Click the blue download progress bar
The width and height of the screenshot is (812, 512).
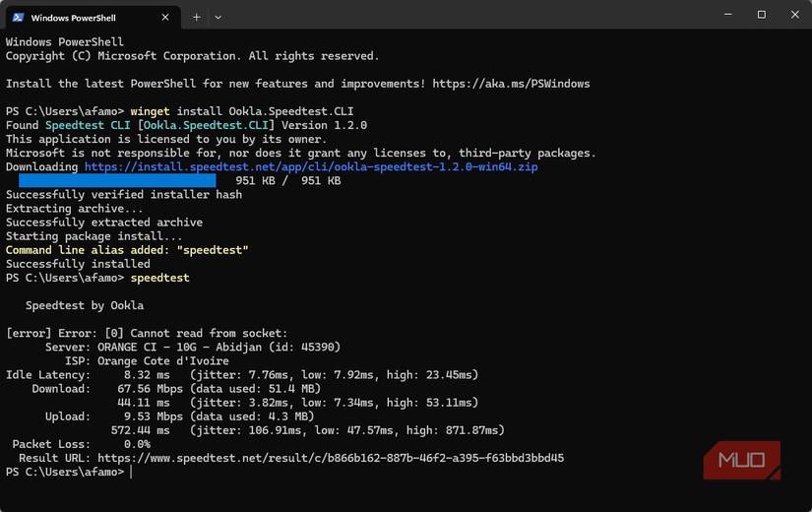pyautogui.click(x=117, y=181)
